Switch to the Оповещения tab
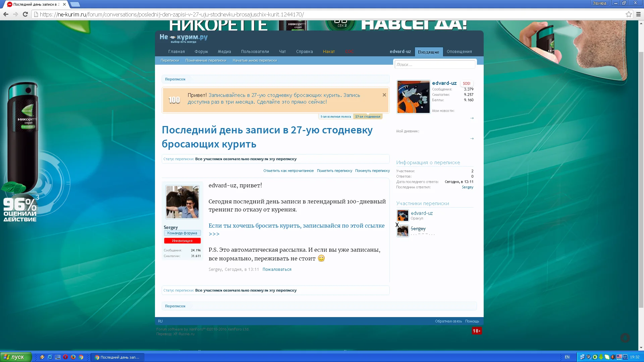Screen dimensions: 644x362 tap(459, 52)
